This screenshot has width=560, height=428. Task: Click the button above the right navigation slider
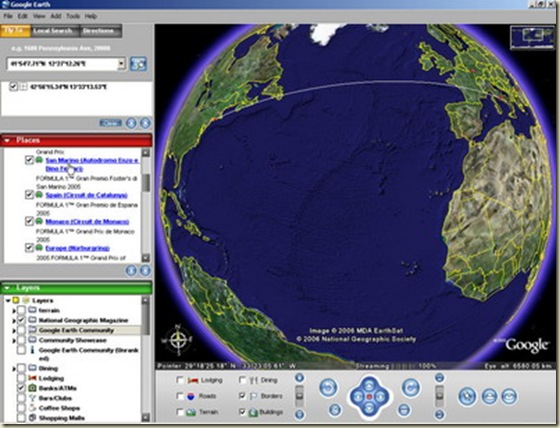tap(440, 377)
